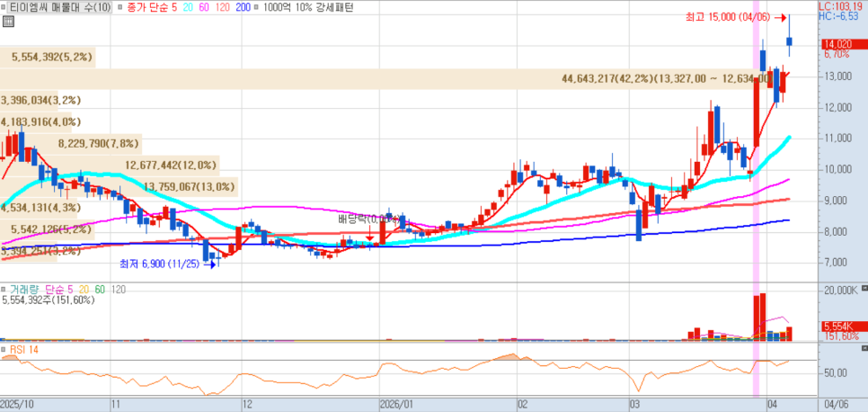Click the 5,554,392주(151.60%) volume readout

(x=49, y=300)
